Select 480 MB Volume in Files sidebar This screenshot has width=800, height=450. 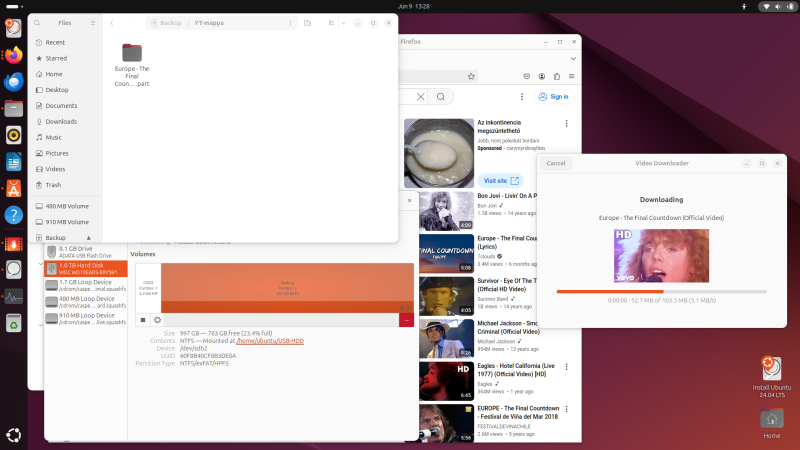coord(65,206)
